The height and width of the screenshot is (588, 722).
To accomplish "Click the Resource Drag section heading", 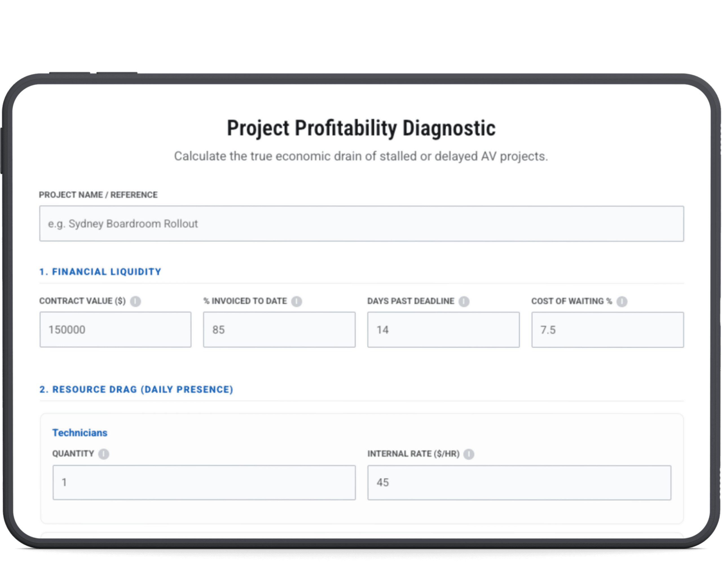I will click(x=136, y=389).
